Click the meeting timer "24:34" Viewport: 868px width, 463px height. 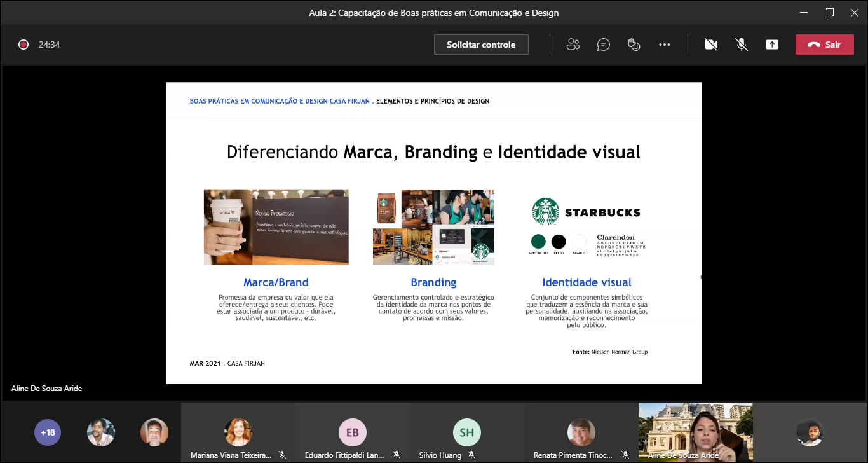[49, 45]
